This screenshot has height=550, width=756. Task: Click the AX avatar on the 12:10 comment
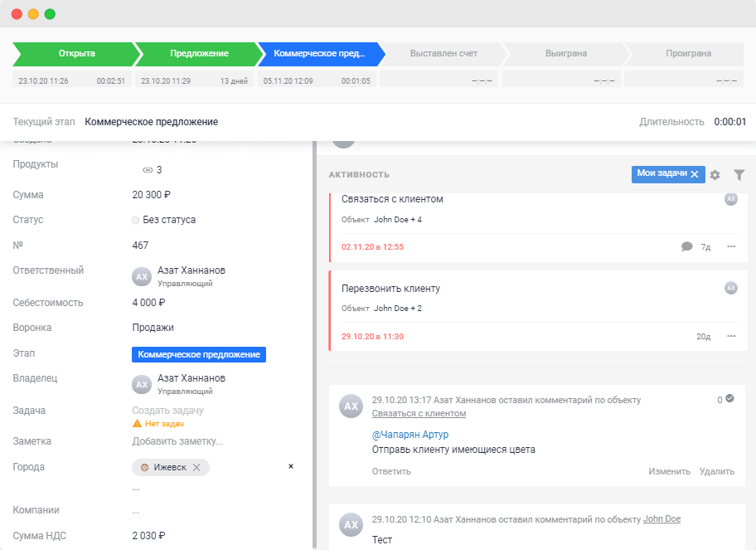coord(350,524)
